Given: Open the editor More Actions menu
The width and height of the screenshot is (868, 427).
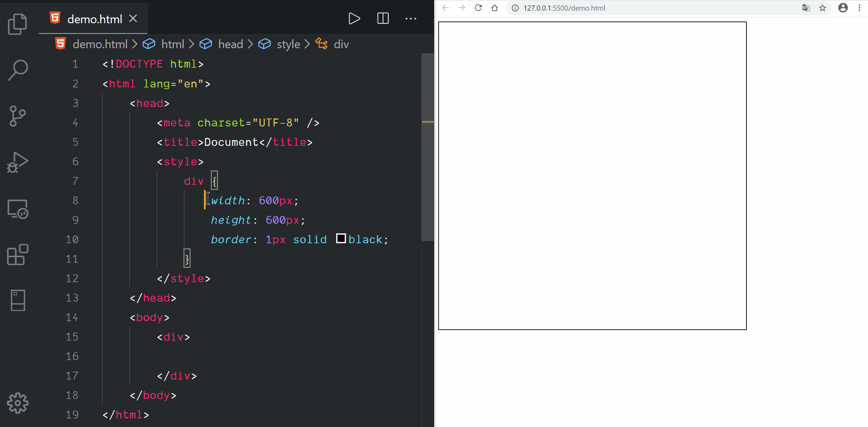Looking at the screenshot, I should (x=411, y=18).
